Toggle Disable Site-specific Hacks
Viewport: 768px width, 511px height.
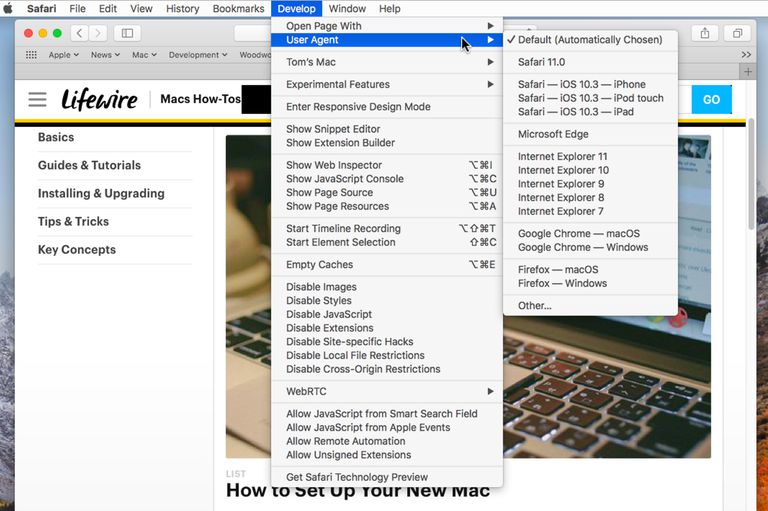387,342
